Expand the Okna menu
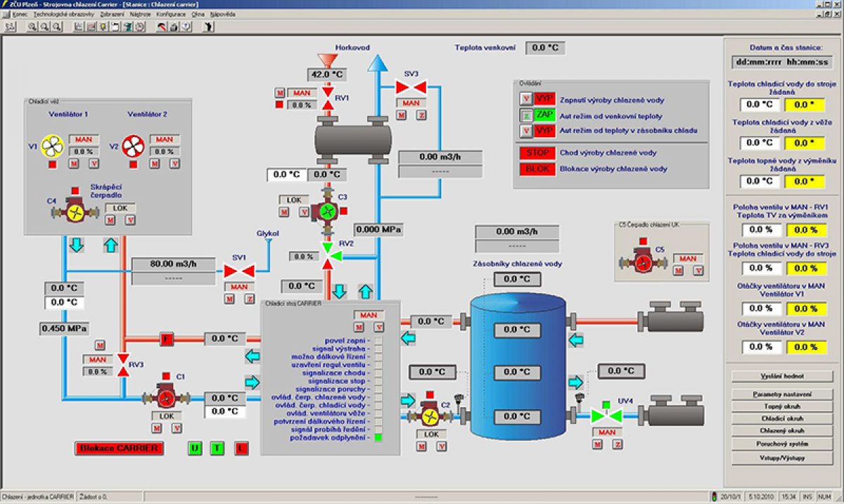The width and height of the screenshot is (844, 504). (198, 13)
